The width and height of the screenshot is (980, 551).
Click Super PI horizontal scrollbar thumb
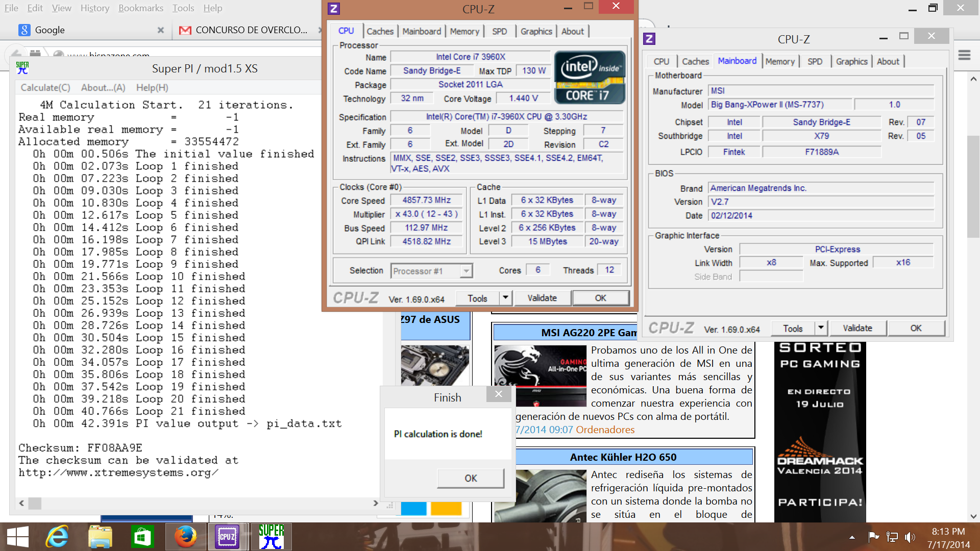[x=35, y=504]
